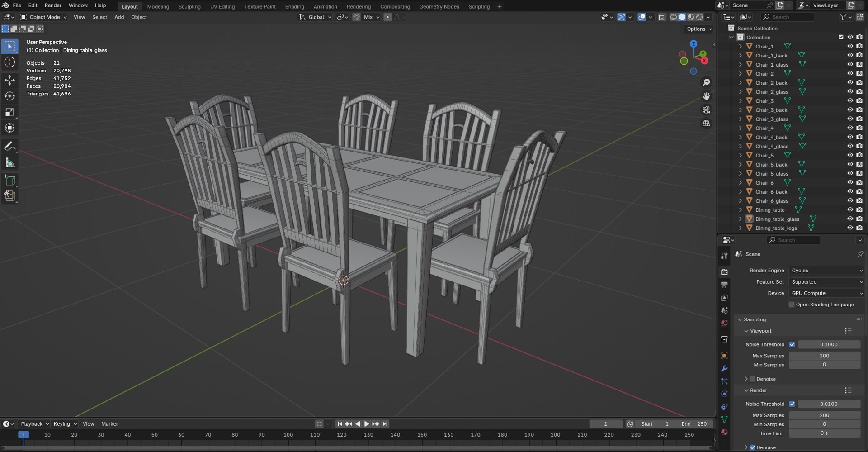Open Global transform orientation dropdown
868x452 pixels.
315,17
